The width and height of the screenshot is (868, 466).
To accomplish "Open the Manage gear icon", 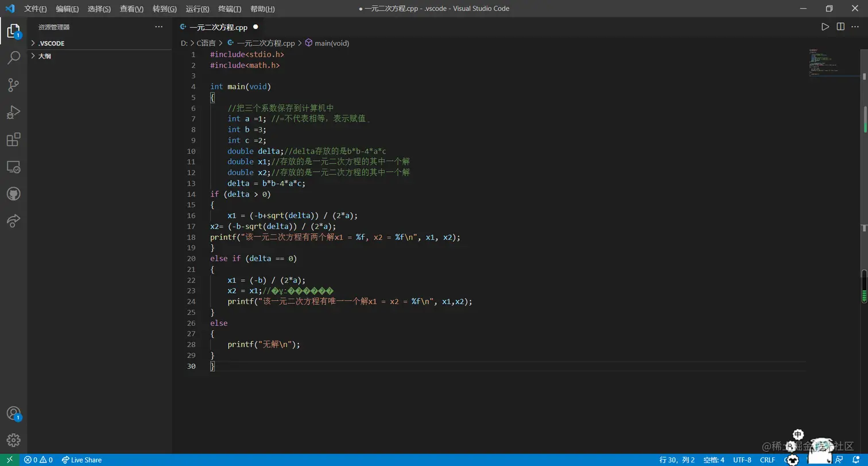I will coord(13,440).
